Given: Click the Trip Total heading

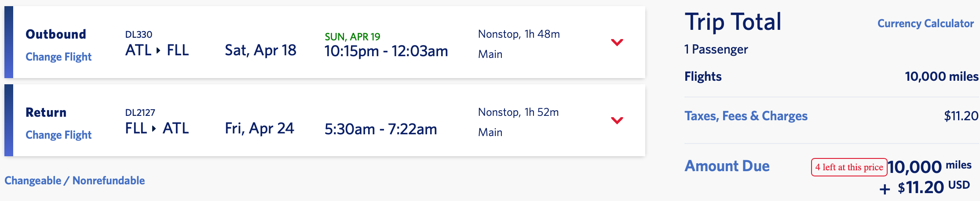Looking at the screenshot, I should 733,22.
